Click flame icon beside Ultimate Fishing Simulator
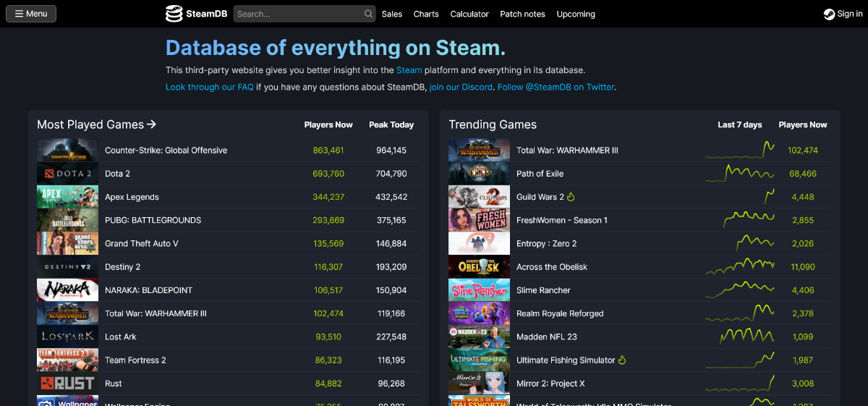 (x=621, y=360)
